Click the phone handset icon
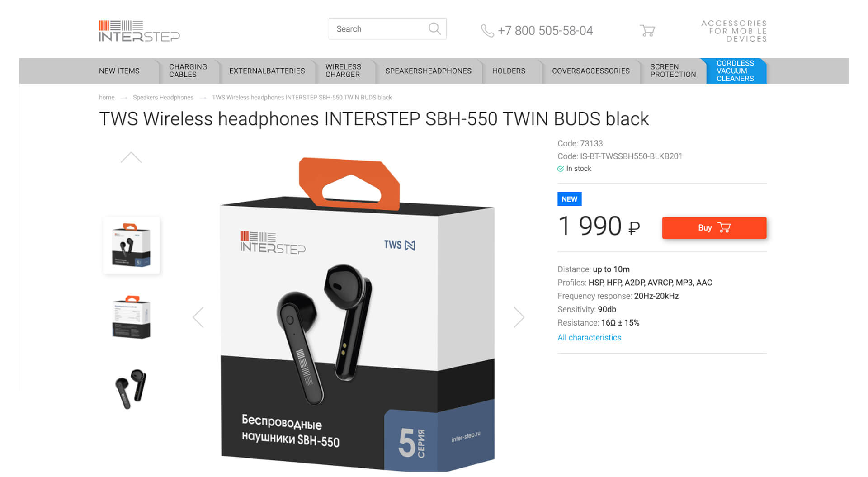This screenshot has height=477, width=868. (x=487, y=31)
